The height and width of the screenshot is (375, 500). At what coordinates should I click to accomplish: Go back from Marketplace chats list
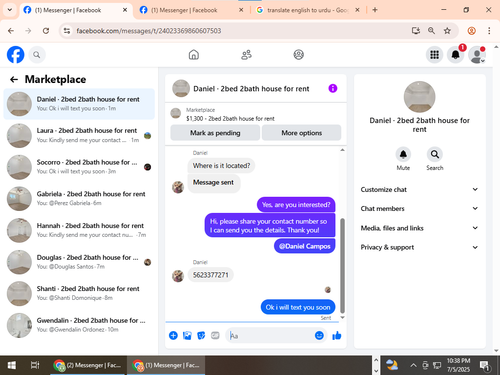pos(14,79)
